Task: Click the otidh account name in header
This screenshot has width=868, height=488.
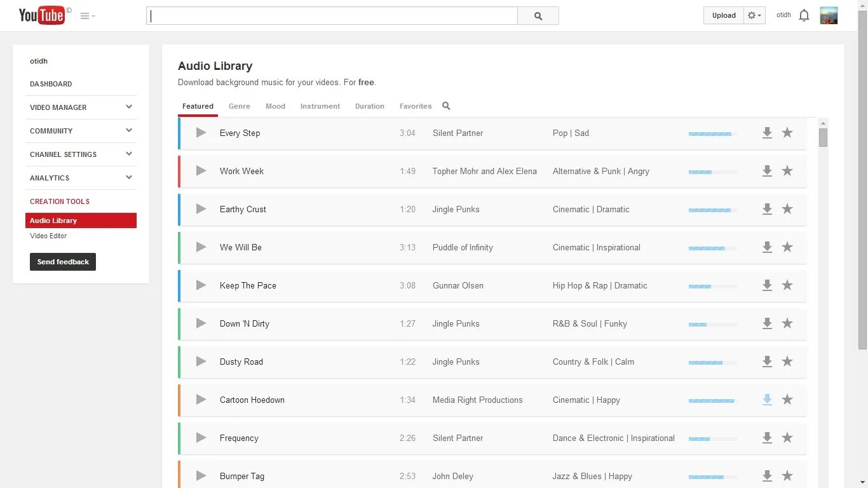Action: click(783, 15)
